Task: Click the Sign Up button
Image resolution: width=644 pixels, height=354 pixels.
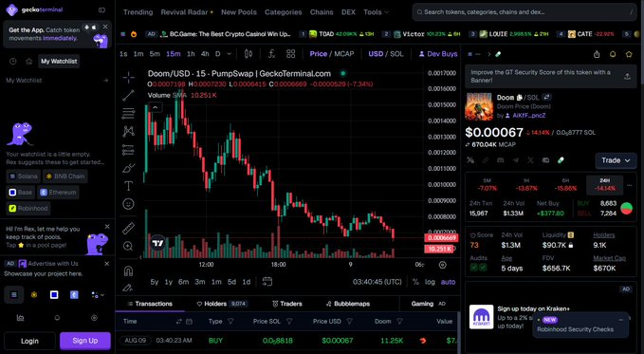Action: 85,341
